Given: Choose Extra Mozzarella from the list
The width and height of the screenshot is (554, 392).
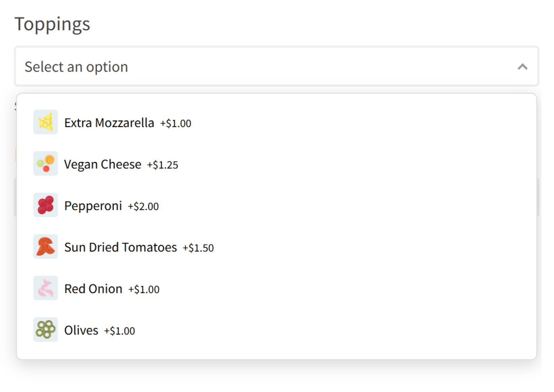Looking at the screenshot, I should click(x=109, y=123).
